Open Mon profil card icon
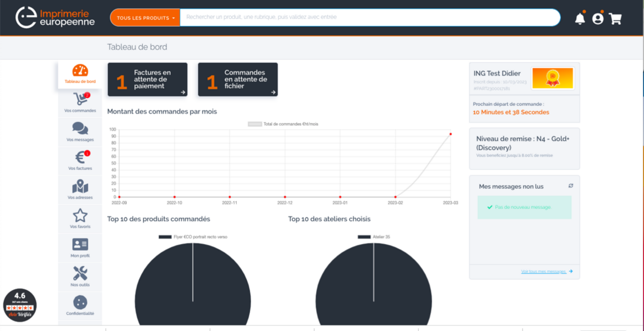 pos(80,244)
